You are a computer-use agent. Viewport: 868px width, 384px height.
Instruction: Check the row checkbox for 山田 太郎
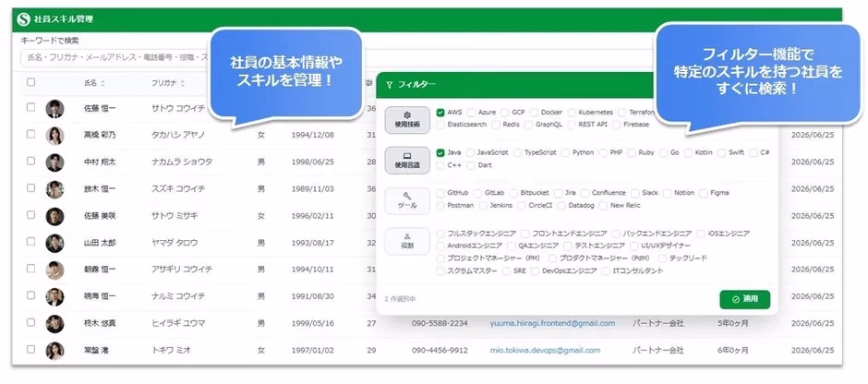point(31,241)
